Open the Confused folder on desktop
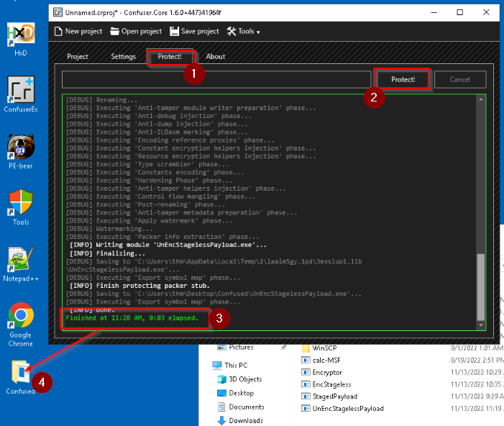This screenshot has height=426, width=504. pos(21,377)
